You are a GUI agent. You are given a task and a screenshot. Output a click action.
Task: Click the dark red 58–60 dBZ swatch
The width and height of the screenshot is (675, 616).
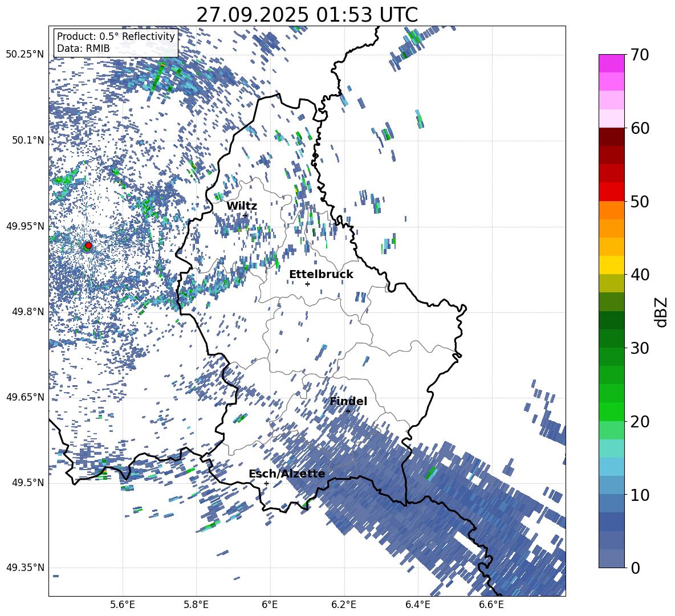[x=611, y=137]
